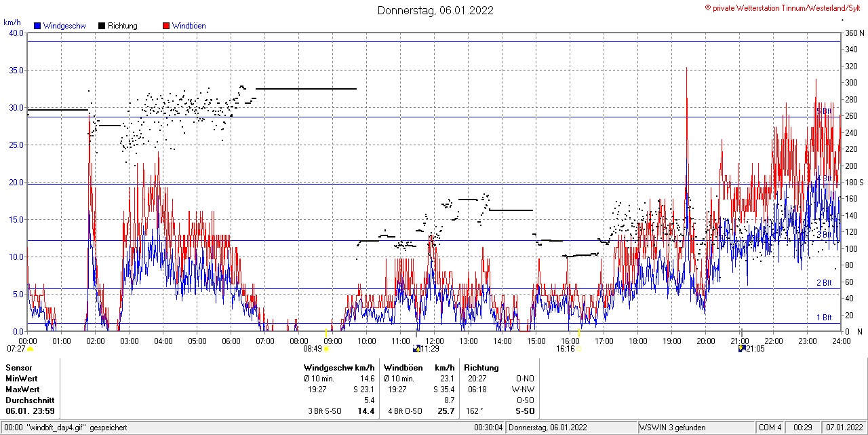Click the COM 4 status bar entry
Viewport: 868px width, 435px height.
[770, 428]
